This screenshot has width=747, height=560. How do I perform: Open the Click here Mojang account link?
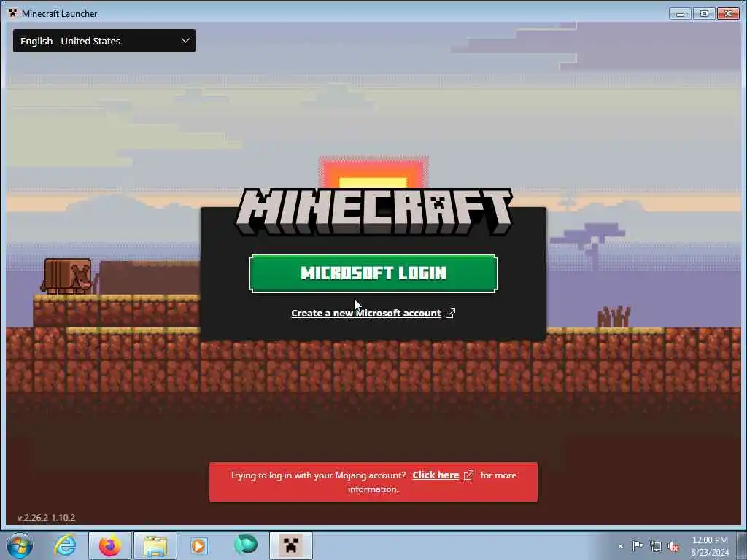pos(436,475)
